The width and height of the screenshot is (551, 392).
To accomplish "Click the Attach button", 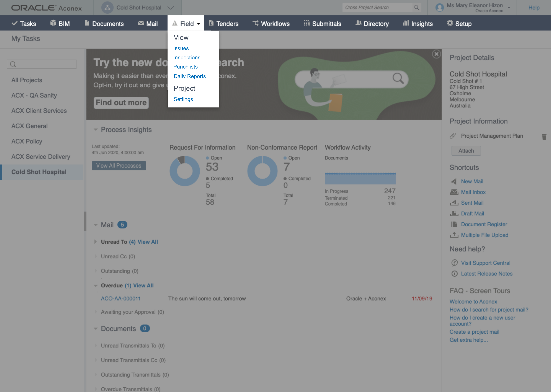I will [466, 151].
